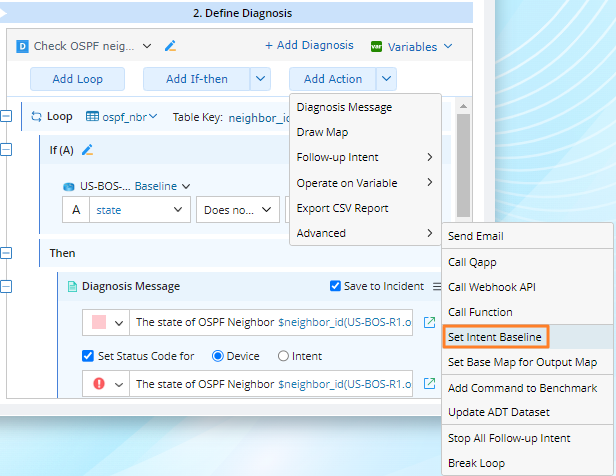Edit diagnosis name with pencil icon
616x476 pixels.
click(170, 46)
